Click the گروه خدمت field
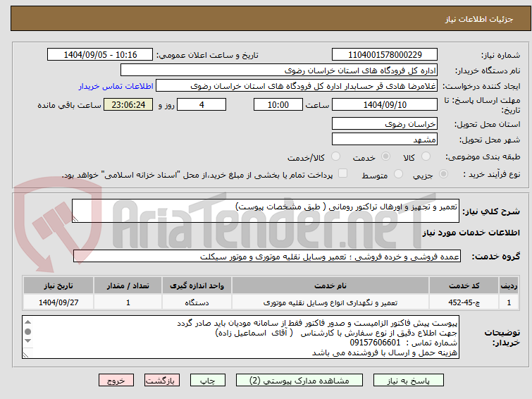Screen dimensions: 532x399 point(267,257)
